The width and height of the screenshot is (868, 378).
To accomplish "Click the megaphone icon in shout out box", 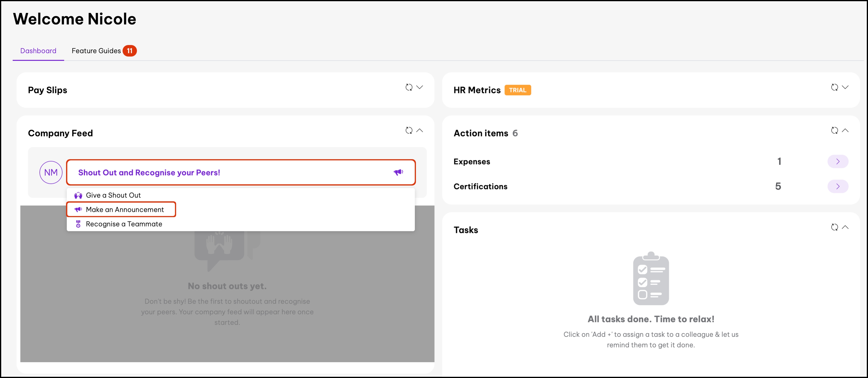I will (398, 172).
